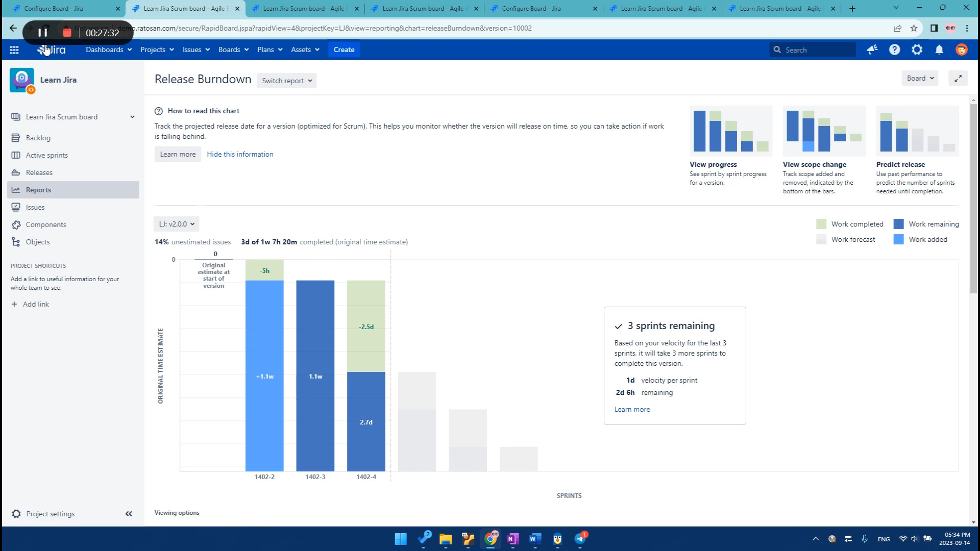Open File Explorer from the taskbar
The height and width of the screenshot is (551, 980).
click(446, 539)
